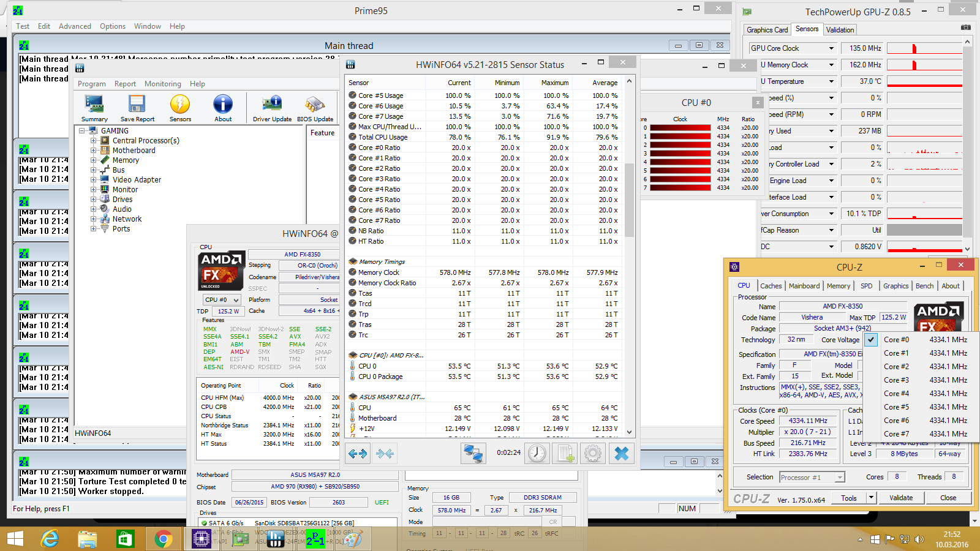Click the CPU-Z title bar app icon
The image size is (980, 551).
pyautogui.click(x=734, y=267)
